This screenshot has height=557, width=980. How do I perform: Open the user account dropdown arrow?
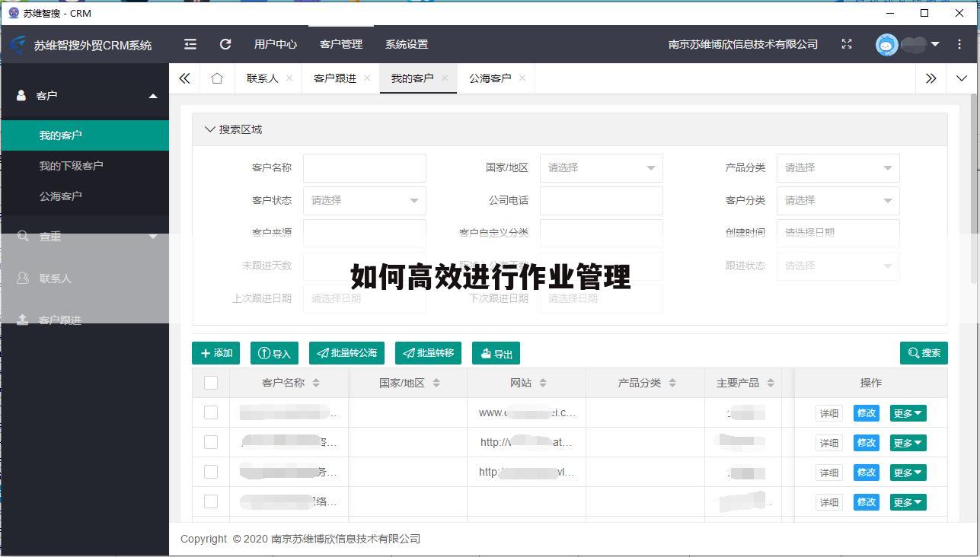coord(935,44)
